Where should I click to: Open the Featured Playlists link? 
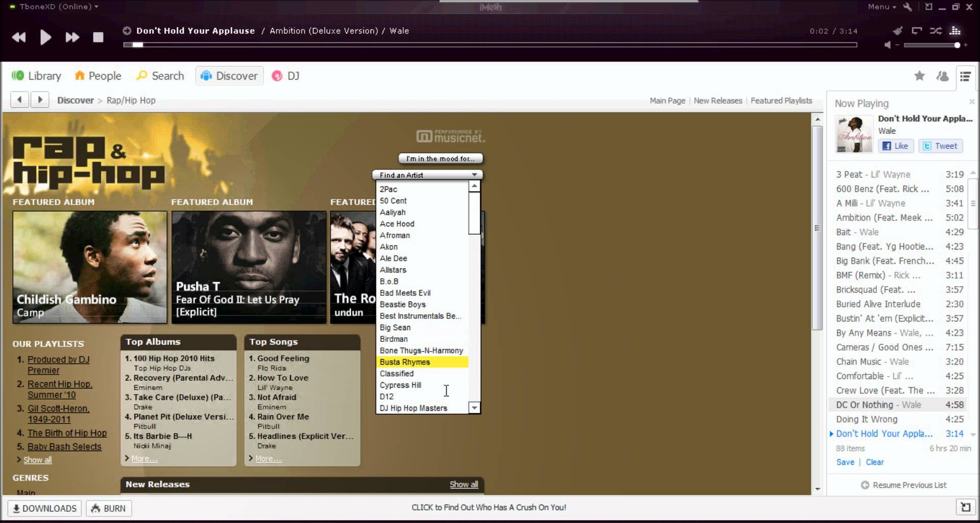(781, 101)
